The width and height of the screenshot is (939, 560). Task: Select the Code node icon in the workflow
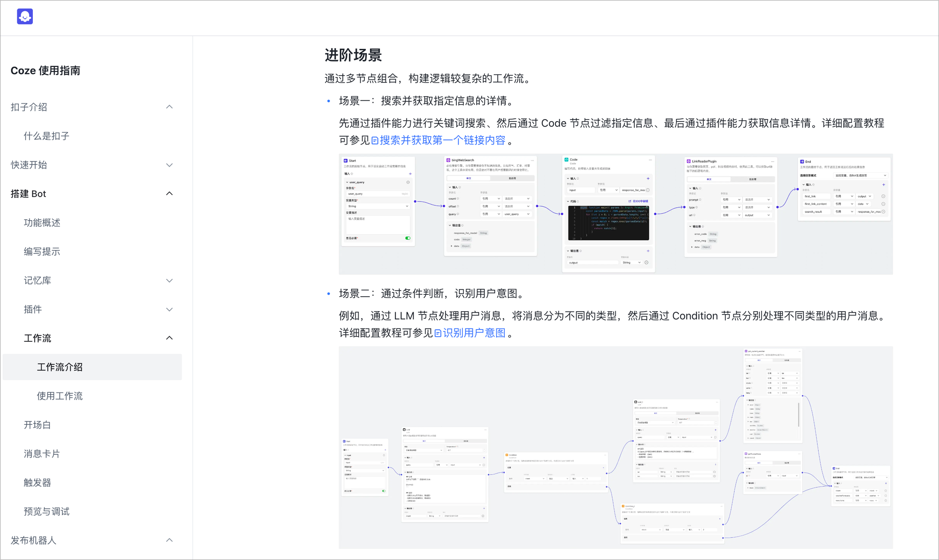point(567,160)
